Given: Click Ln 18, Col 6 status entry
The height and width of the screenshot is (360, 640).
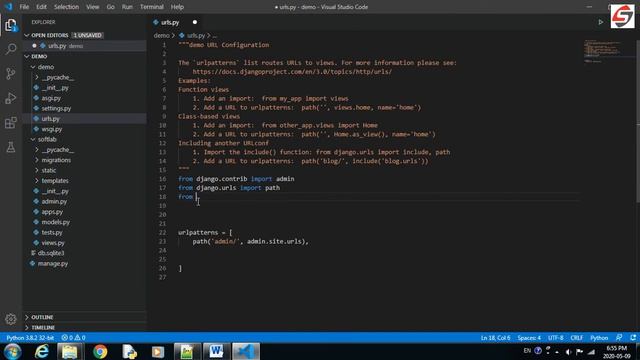Looking at the screenshot, I should click(495, 338).
